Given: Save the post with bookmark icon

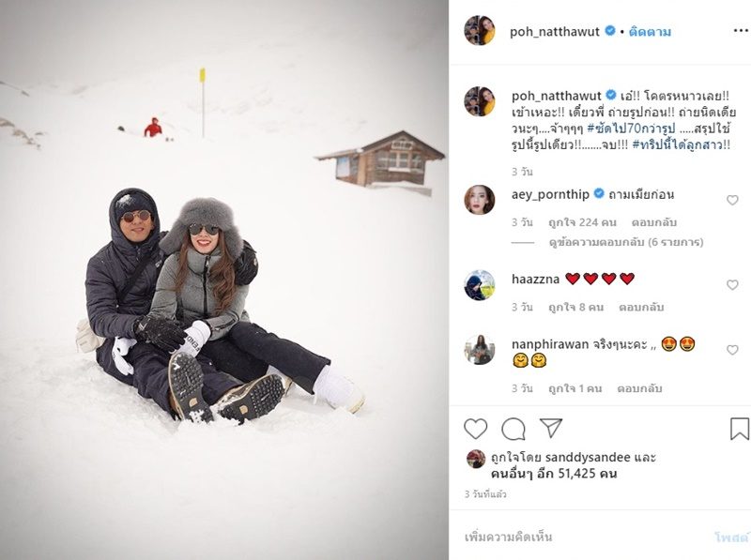Looking at the screenshot, I should (740, 429).
